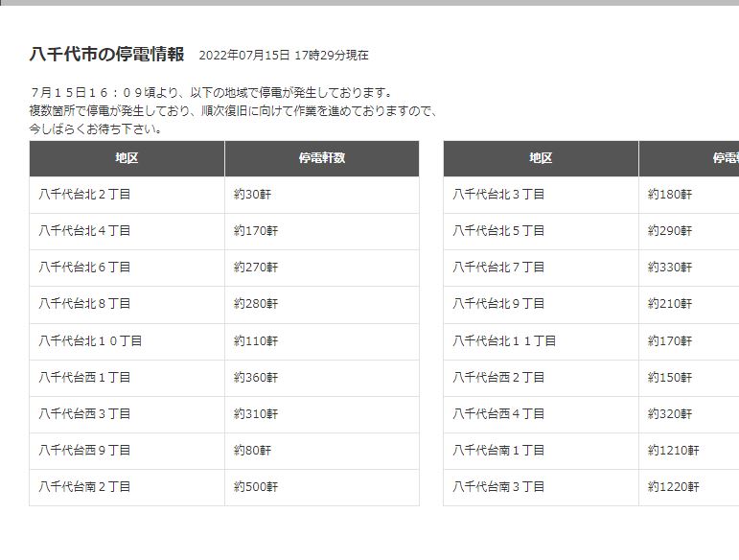The width and height of the screenshot is (739, 560).
Task: Select the 八千代台南２丁目 district cell
Action: [127, 487]
